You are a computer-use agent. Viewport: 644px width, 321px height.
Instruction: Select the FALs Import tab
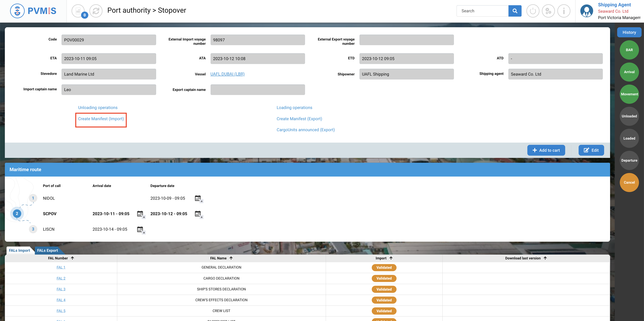coord(19,250)
